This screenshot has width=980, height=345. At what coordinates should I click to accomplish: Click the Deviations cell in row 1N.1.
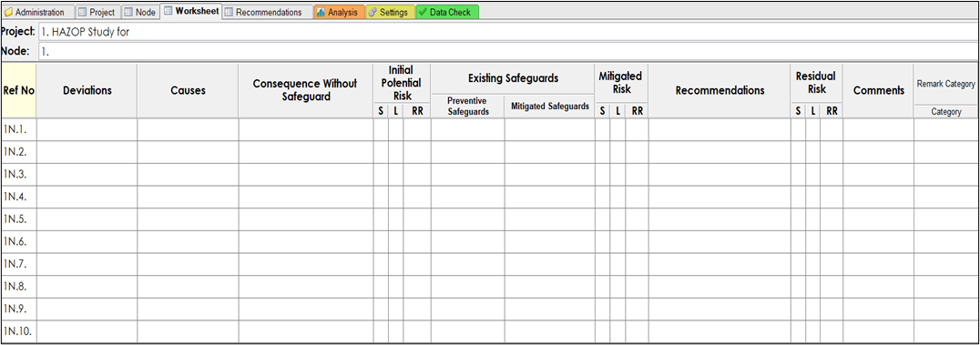click(x=87, y=129)
